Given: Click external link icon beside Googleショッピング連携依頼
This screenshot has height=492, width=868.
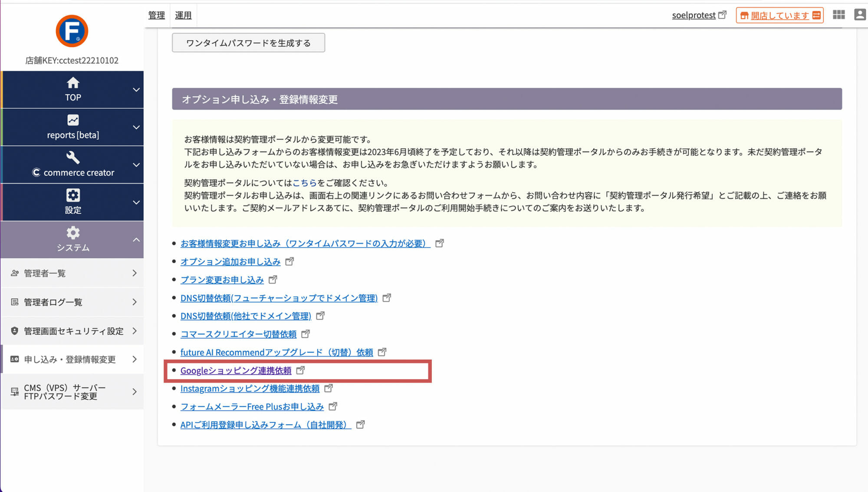Looking at the screenshot, I should pyautogui.click(x=300, y=370).
